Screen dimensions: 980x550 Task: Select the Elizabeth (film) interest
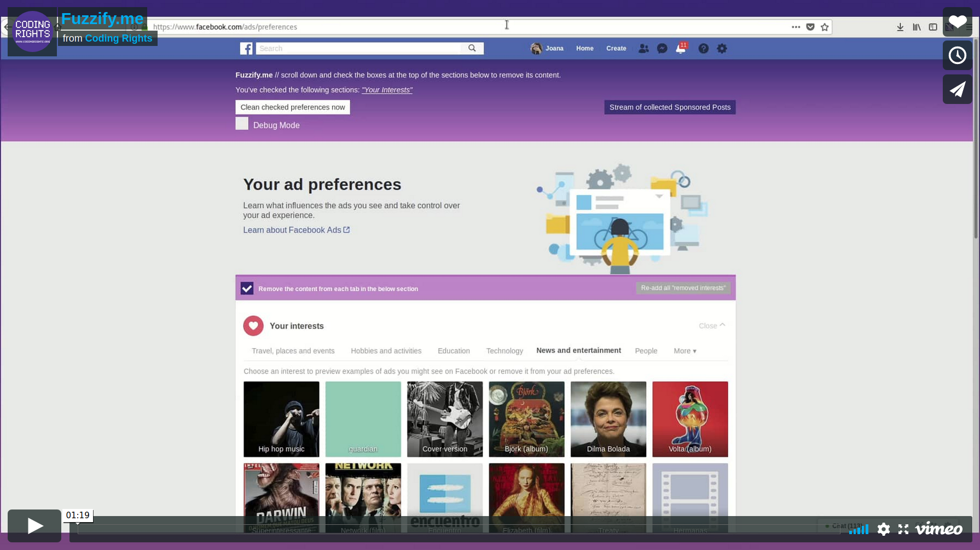(526, 498)
